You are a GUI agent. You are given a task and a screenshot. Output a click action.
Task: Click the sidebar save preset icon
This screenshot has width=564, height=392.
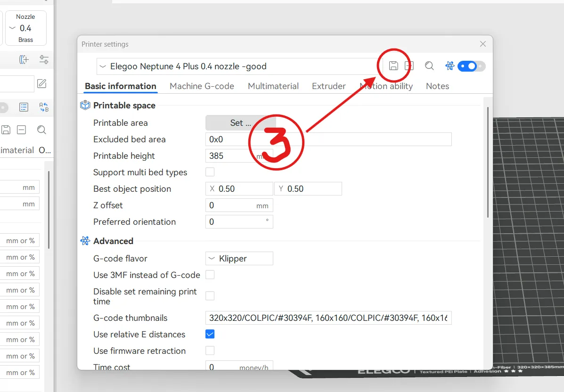(6, 130)
